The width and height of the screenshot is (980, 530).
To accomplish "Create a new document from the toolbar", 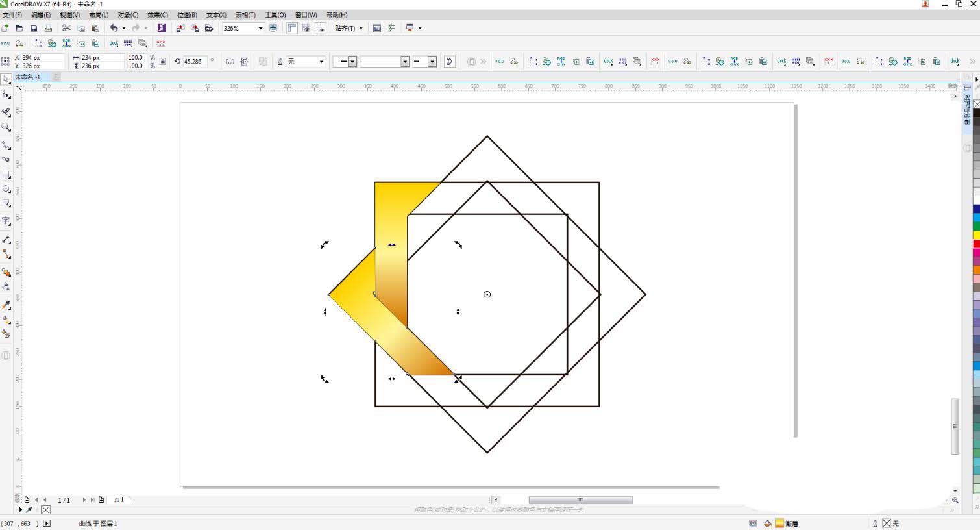I will pyautogui.click(x=5, y=28).
